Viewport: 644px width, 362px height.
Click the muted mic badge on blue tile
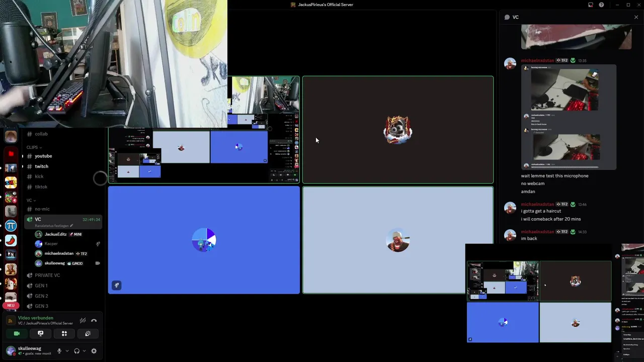[117, 285]
